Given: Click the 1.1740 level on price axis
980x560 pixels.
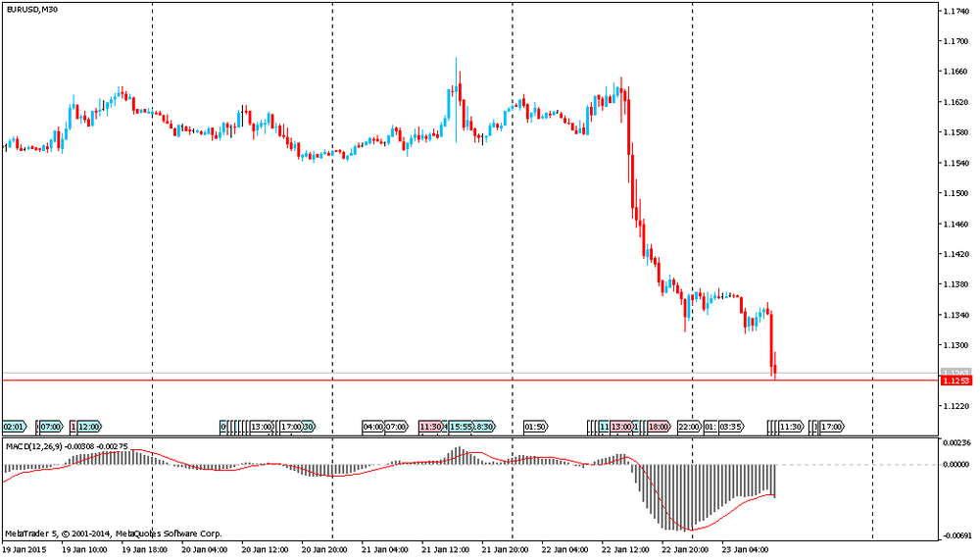Looking at the screenshot, I should point(955,12).
